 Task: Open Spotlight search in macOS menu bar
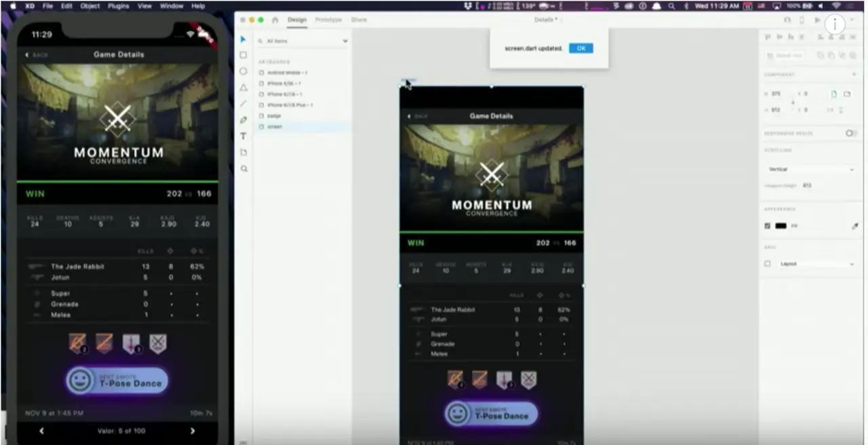point(671,5)
